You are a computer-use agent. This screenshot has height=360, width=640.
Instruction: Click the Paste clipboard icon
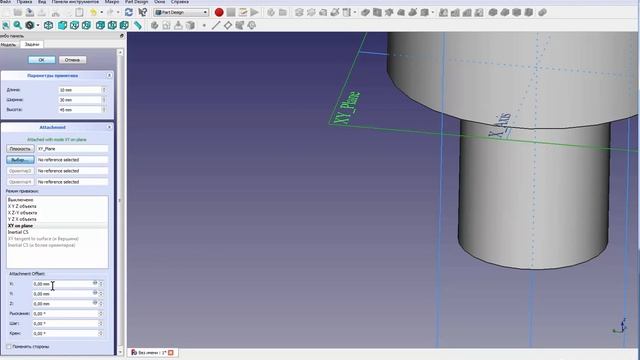pyautogui.click(x=79, y=12)
